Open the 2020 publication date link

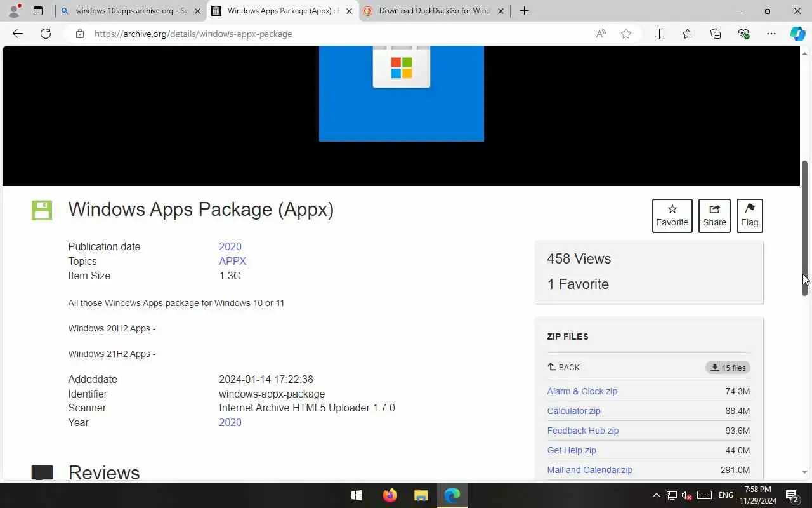pyautogui.click(x=230, y=246)
